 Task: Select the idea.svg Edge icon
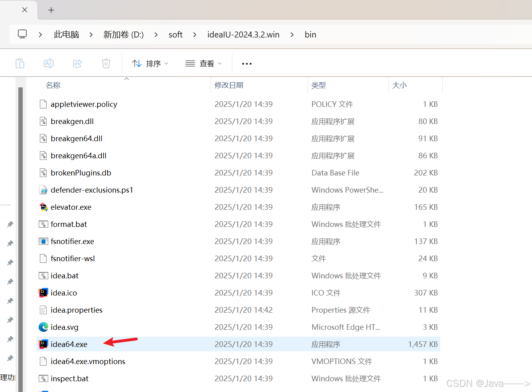43,327
